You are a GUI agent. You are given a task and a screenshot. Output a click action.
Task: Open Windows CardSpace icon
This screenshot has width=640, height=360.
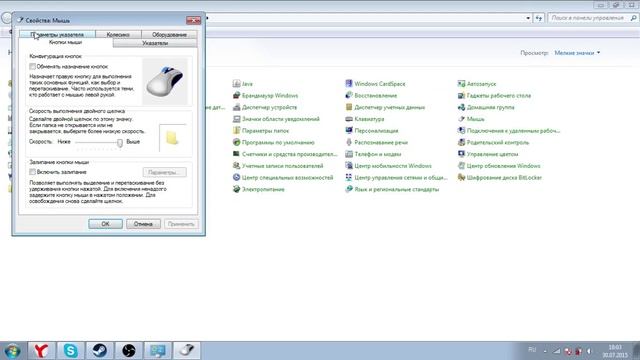(x=349, y=84)
